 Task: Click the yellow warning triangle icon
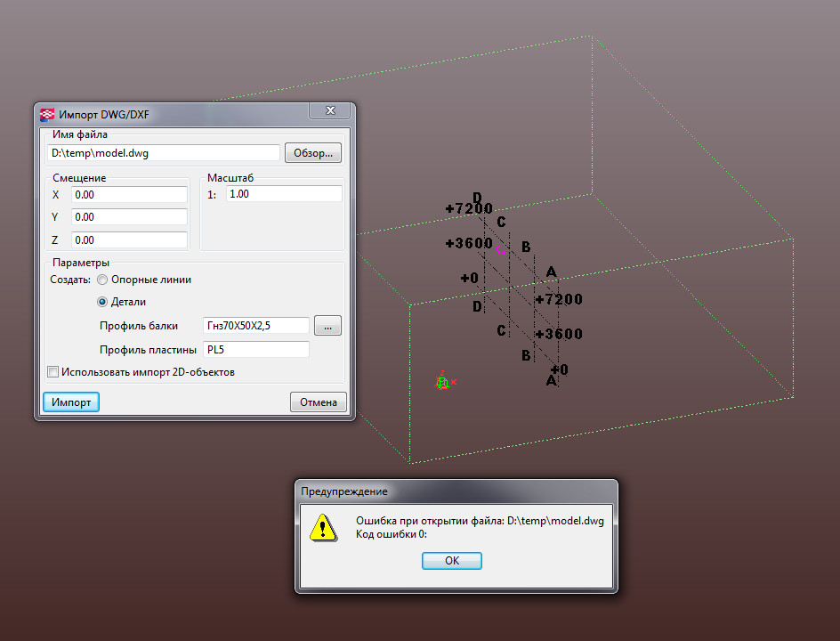point(323,528)
